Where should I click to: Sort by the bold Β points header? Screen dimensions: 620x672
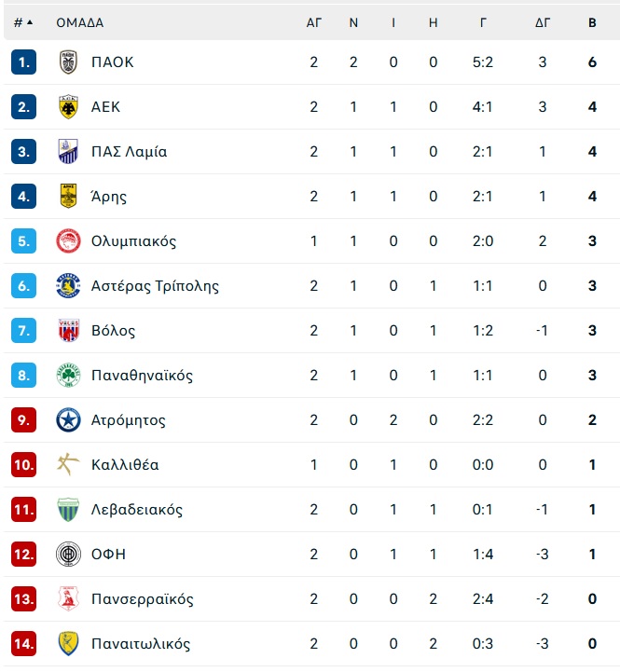[592, 22]
